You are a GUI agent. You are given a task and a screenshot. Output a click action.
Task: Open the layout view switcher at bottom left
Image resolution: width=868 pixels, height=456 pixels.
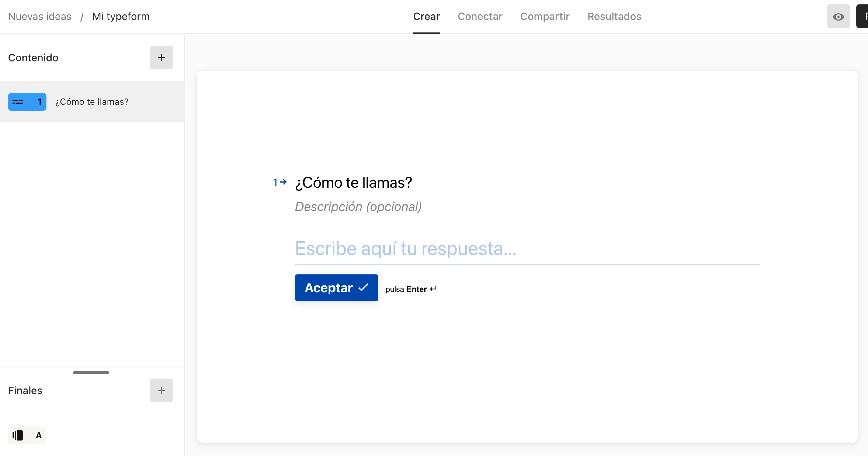pyautogui.click(x=17, y=435)
